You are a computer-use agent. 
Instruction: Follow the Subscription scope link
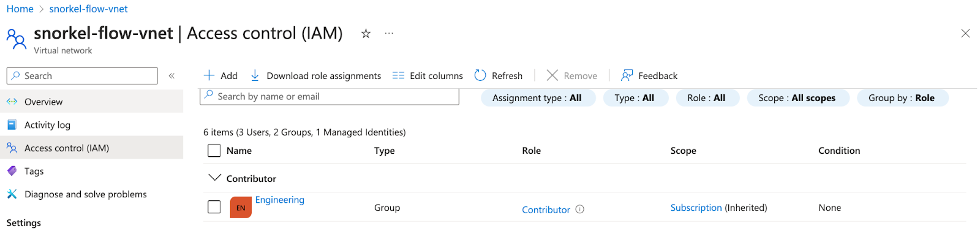[696, 208]
